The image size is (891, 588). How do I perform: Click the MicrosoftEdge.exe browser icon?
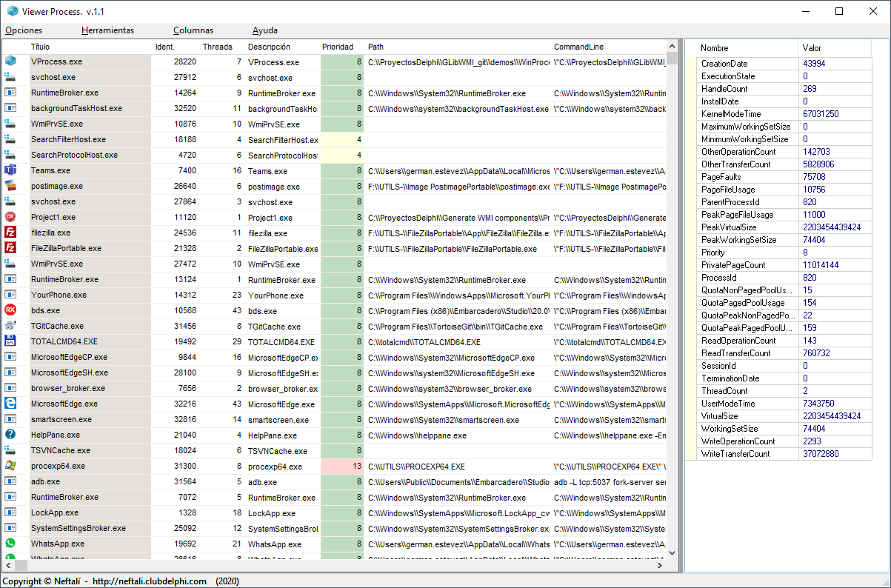coord(10,404)
